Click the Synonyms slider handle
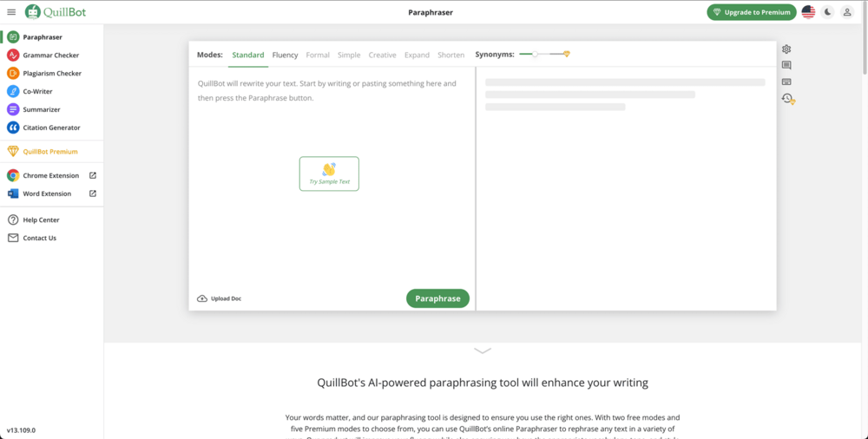The image size is (868, 439). [x=535, y=55]
